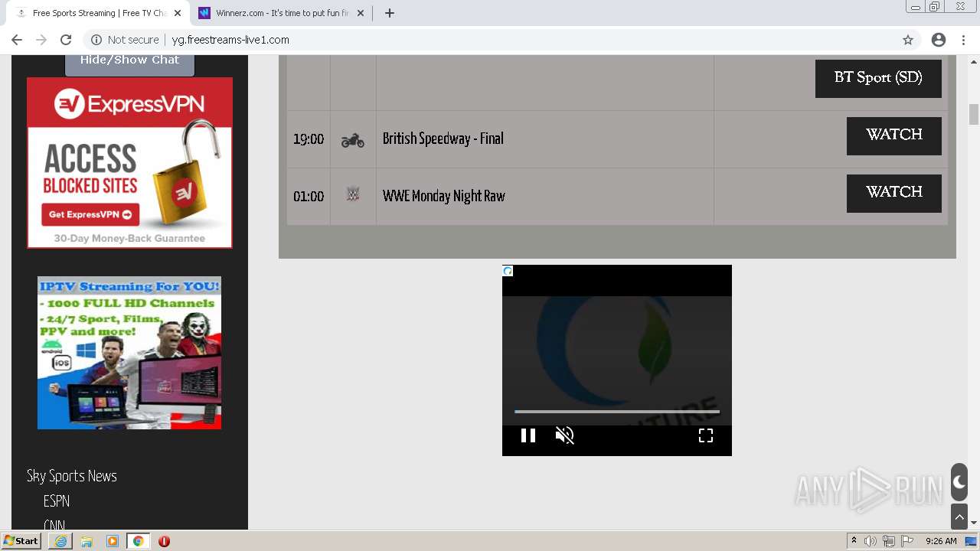Click the Show desktop button
The width and height of the screenshot is (980, 551).
[972, 541]
